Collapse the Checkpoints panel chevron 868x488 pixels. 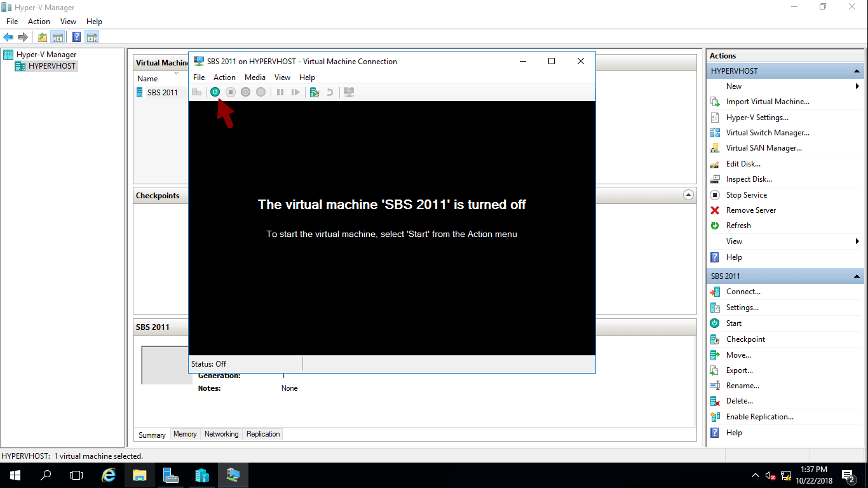pos(688,195)
